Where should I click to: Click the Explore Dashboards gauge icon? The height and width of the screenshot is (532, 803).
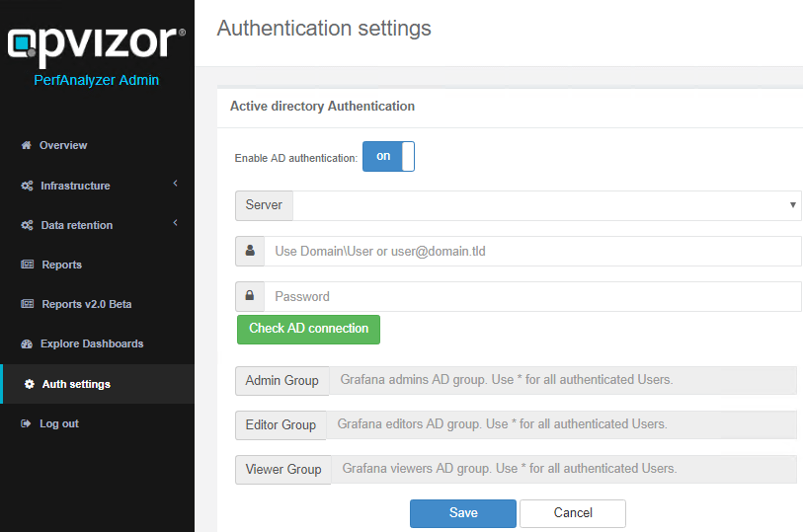[x=27, y=344]
